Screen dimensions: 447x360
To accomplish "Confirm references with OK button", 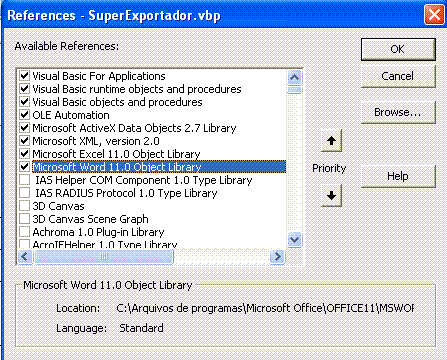I will 398,49.
